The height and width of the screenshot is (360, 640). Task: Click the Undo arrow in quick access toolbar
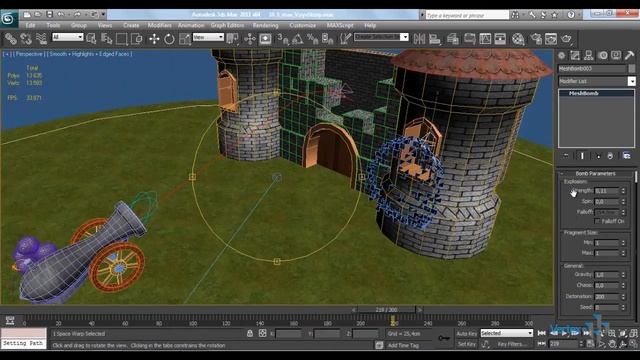(x=61, y=15)
